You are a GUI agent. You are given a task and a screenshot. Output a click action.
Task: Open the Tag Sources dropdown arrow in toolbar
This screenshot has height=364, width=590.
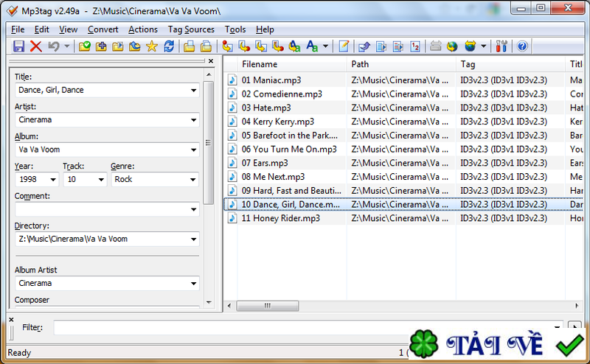[484, 46]
